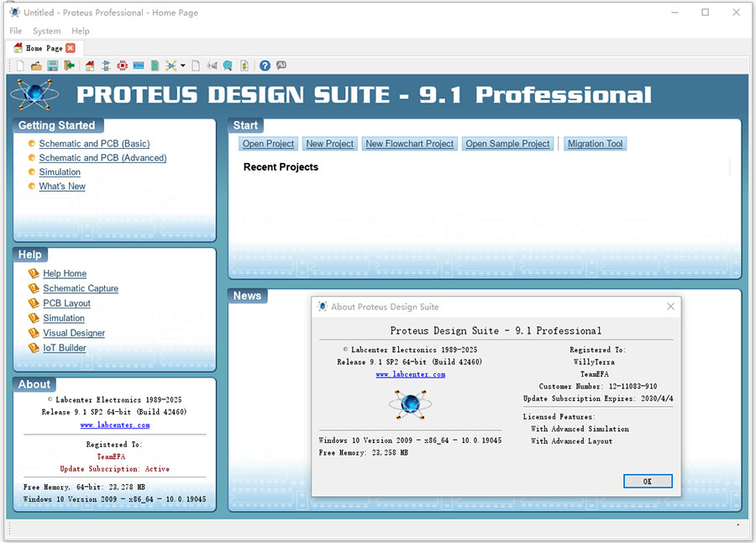Open Schematic and PCB (Advanced) tutorial link
756x543 pixels.
coord(102,158)
